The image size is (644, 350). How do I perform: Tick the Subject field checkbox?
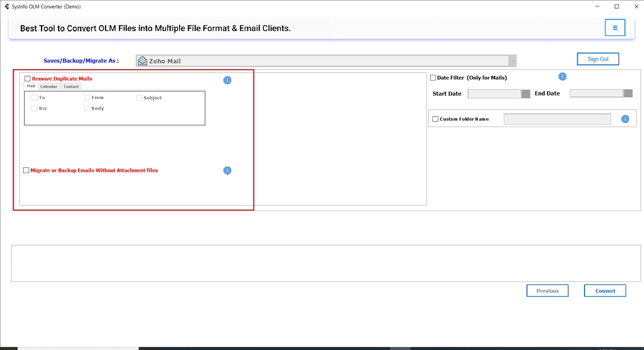139,98
